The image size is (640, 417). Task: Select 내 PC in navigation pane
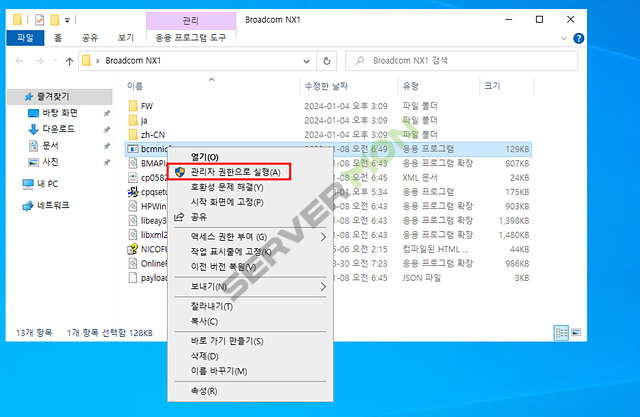click(47, 184)
